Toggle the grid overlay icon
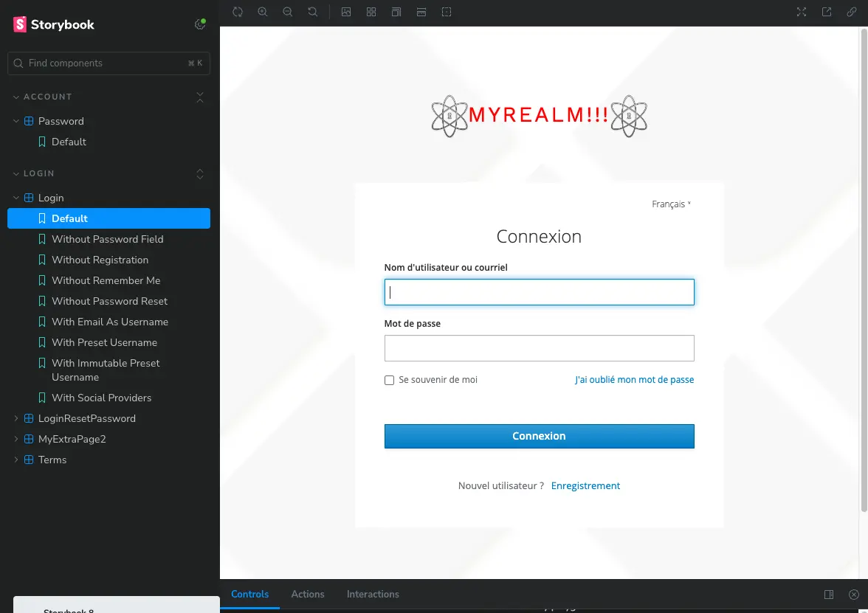 point(371,12)
